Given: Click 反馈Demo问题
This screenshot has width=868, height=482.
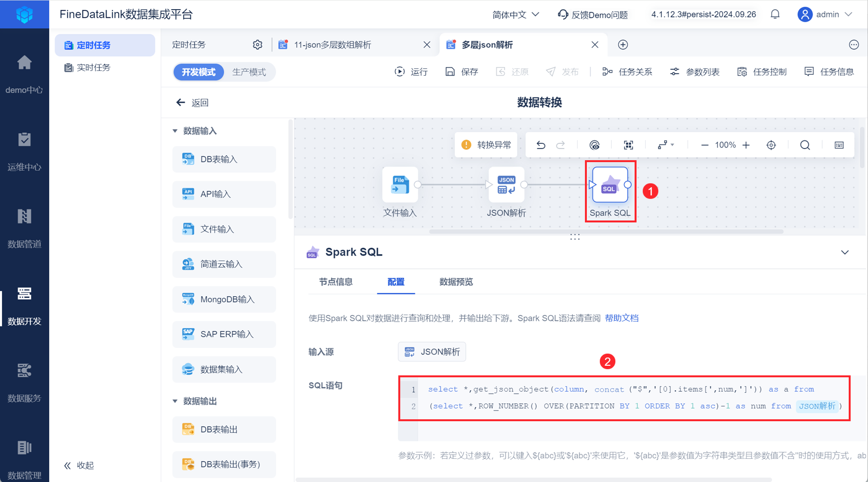Looking at the screenshot, I should pos(593,14).
